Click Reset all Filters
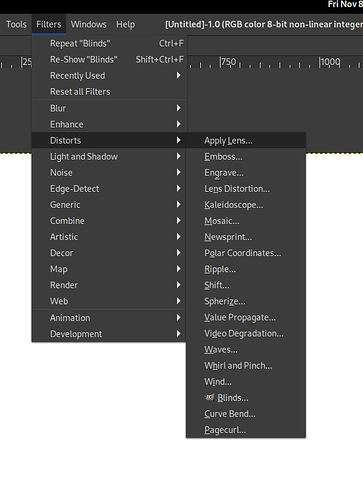The image size is (363, 499). pos(109,92)
